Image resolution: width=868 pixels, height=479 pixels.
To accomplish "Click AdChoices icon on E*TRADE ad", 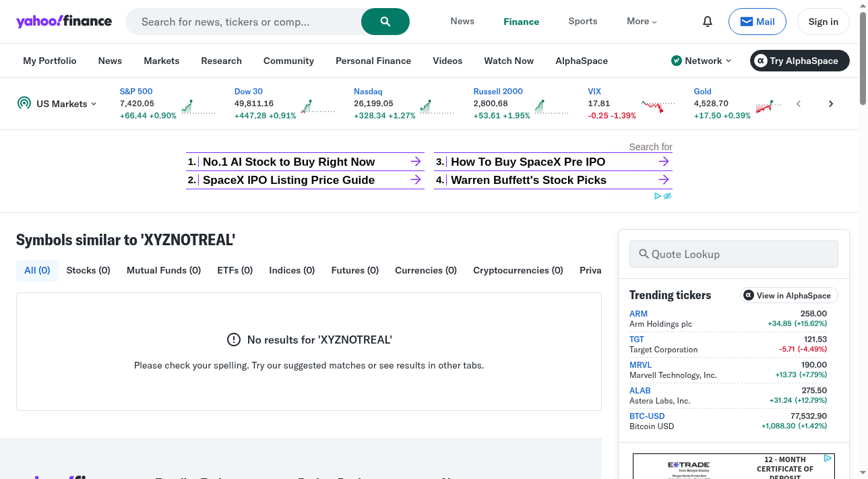I will pyautogui.click(x=829, y=458).
